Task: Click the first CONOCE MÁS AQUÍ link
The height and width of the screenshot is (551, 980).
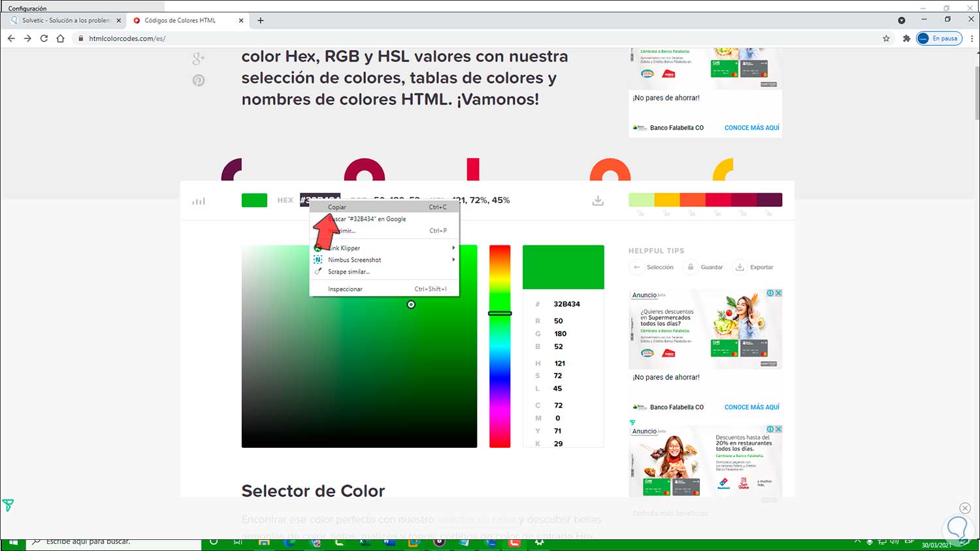Action: [752, 128]
